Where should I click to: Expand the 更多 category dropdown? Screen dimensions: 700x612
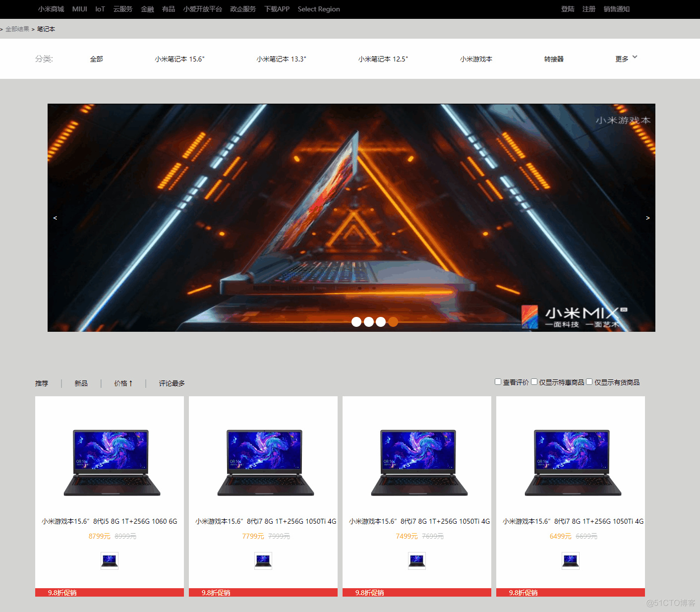click(x=626, y=59)
